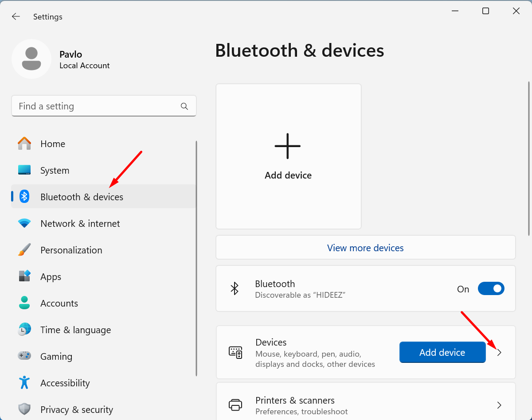The height and width of the screenshot is (420, 532).
Task: Click the back arrow icon
Action: (x=16, y=17)
